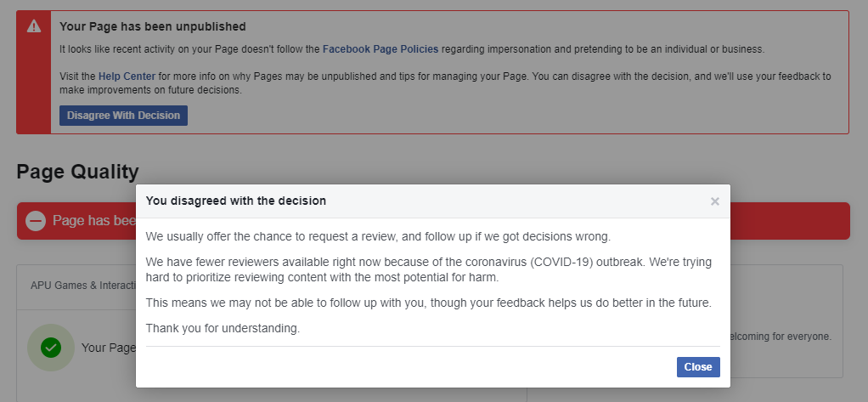Image resolution: width=868 pixels, height=402 pixels.
Task: Click the green checkmark icon
Action: coord(51,348)
